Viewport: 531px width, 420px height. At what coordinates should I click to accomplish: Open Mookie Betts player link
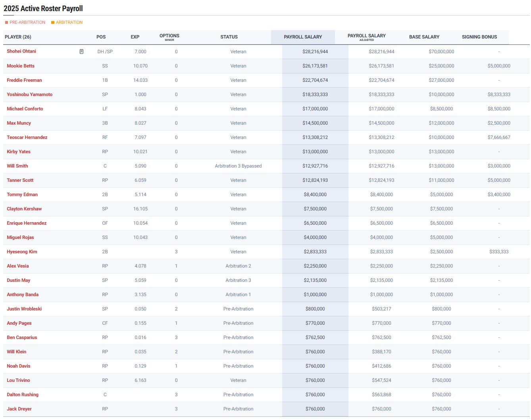(21, 66)
